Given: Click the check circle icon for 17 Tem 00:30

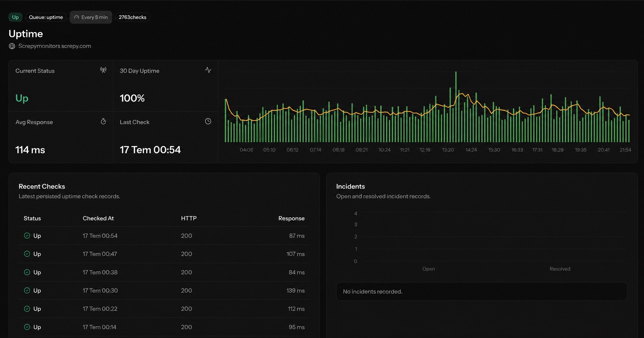Looking at the screenshot, I should pyautogui.click(x=27, y=290).
